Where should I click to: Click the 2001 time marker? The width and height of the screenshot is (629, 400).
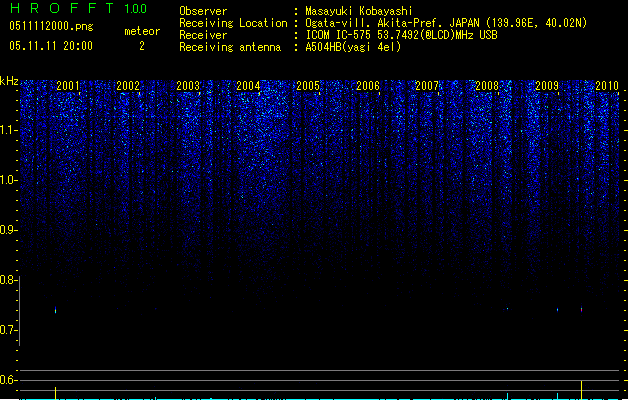[x=68, y=85]
